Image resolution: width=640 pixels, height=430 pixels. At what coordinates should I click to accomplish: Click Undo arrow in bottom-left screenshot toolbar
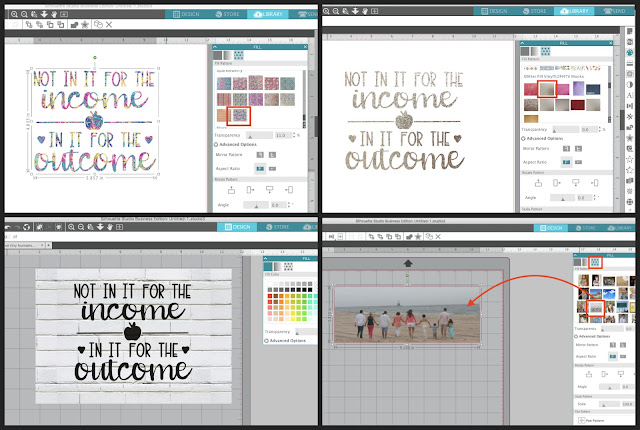(x=8, y=227)
